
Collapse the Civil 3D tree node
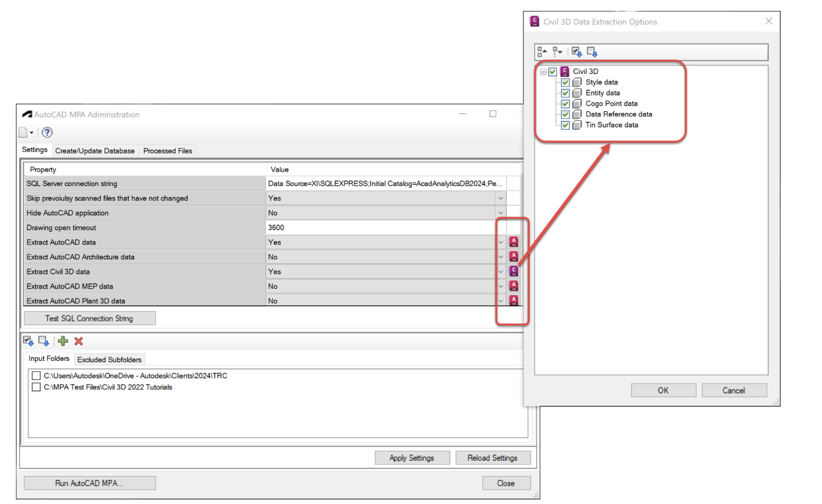(x=543, y=72)
